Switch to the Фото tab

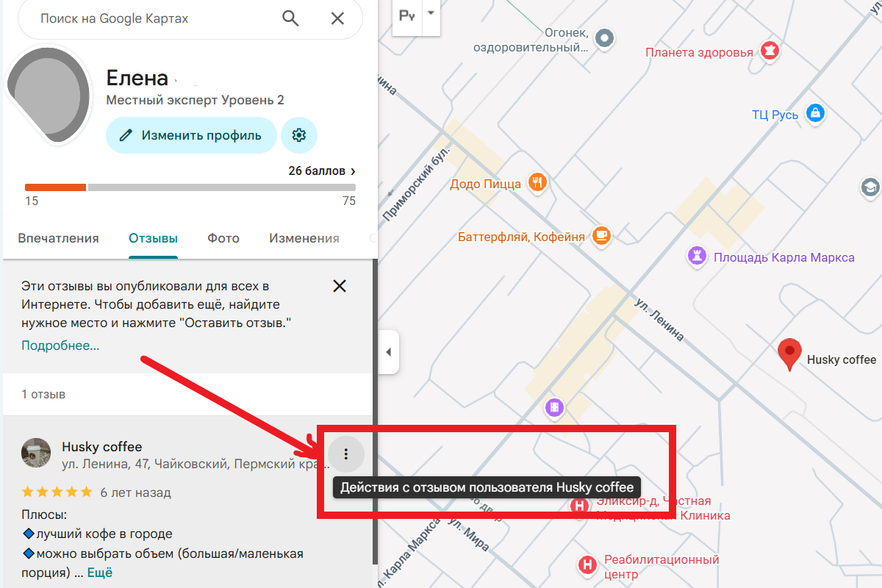[x=223, y=238]
